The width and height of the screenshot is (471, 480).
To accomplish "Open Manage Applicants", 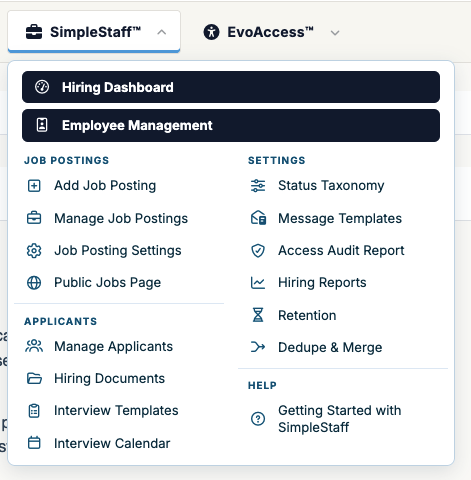I will pos(113,347).
